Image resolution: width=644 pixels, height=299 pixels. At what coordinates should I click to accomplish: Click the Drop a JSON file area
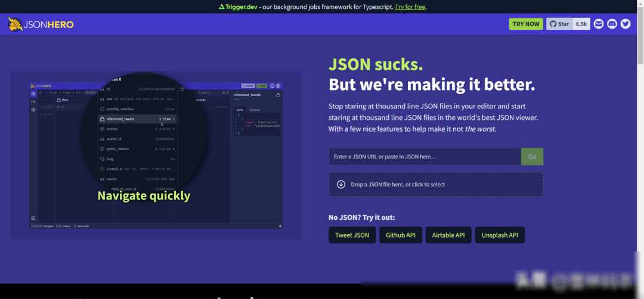[x=436, y=185]
